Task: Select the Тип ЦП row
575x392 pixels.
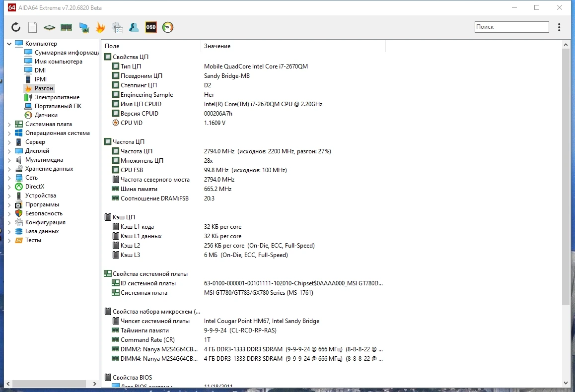Action: click(x=244, y=66)
